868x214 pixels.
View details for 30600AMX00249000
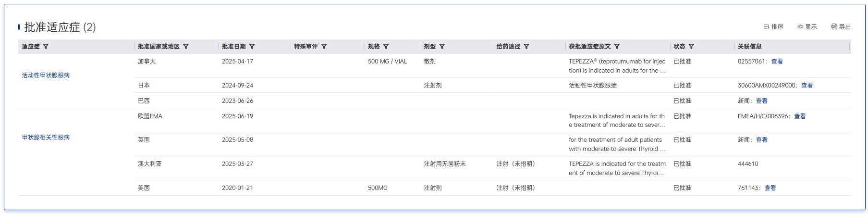coord(807,86)
